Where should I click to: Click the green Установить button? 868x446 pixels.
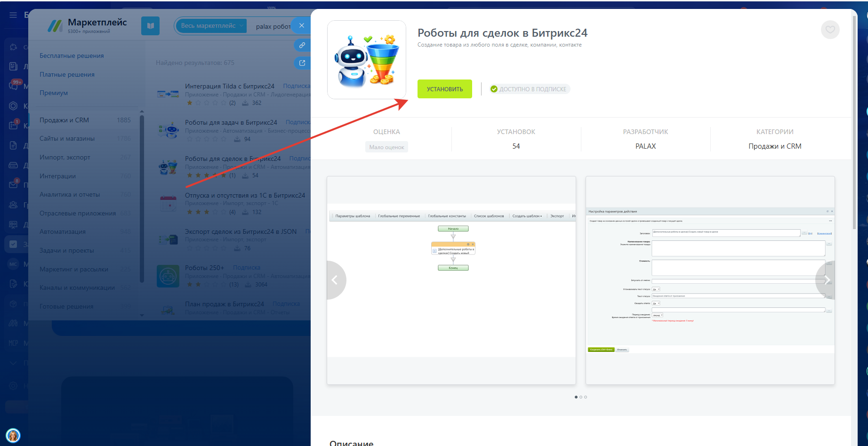tap(445, 89)
